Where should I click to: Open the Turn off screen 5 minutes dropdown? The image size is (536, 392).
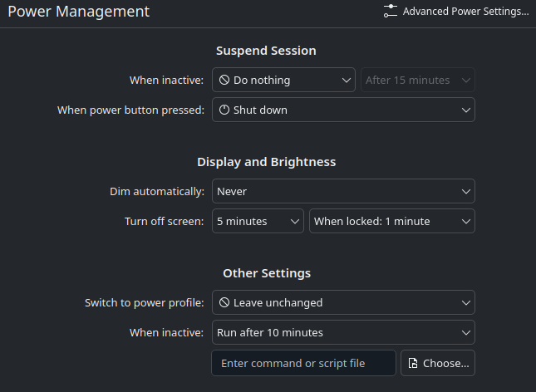tap(258, 221)
